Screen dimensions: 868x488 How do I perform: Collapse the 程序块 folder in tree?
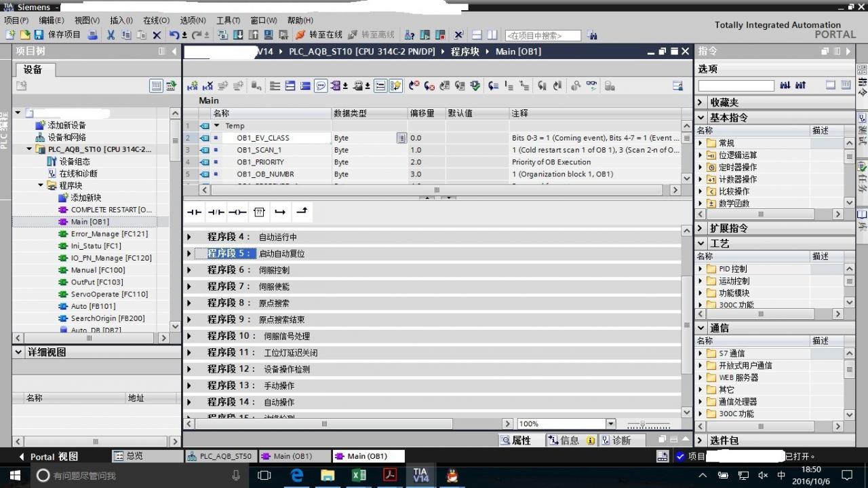coord(41,185)
